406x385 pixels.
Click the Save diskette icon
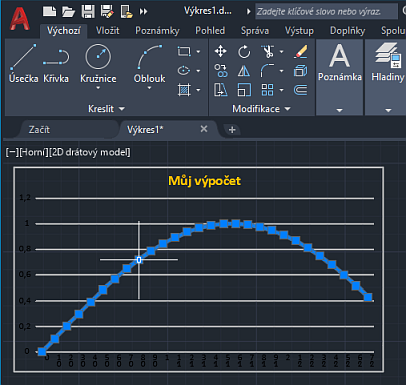(x=88, y=11)
